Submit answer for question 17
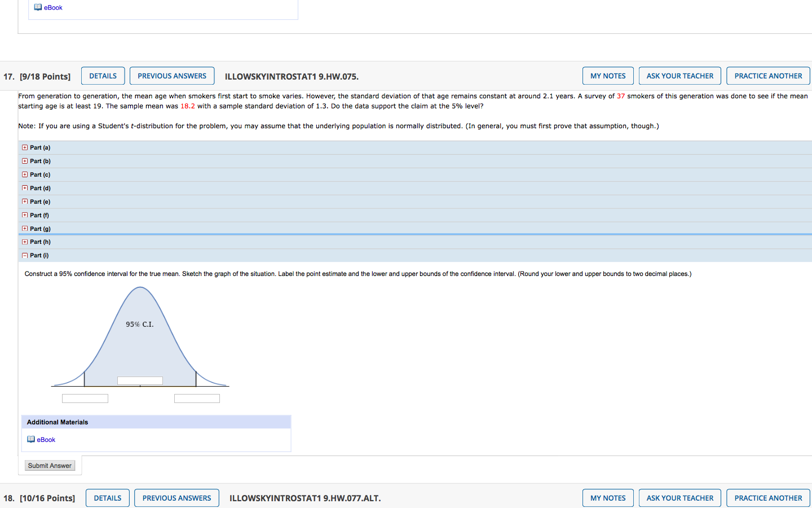The width and height of the screenshot is (812, 508). coord(50,466)
